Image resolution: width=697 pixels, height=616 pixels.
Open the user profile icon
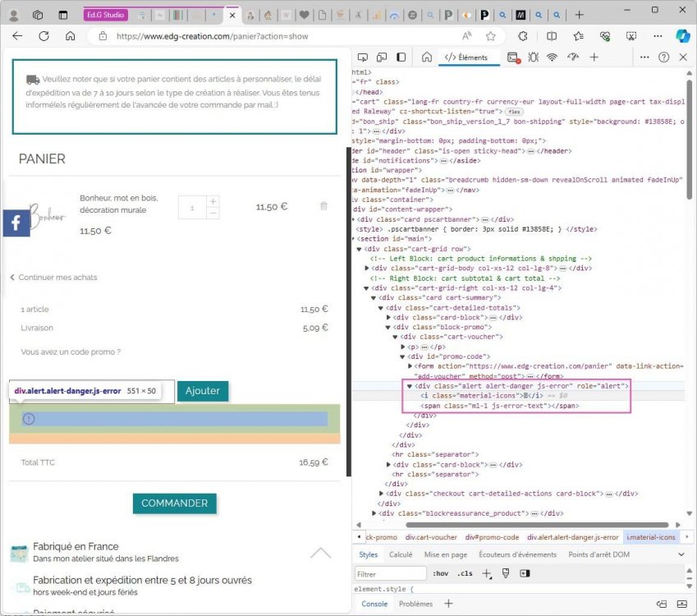click(14, 16)
